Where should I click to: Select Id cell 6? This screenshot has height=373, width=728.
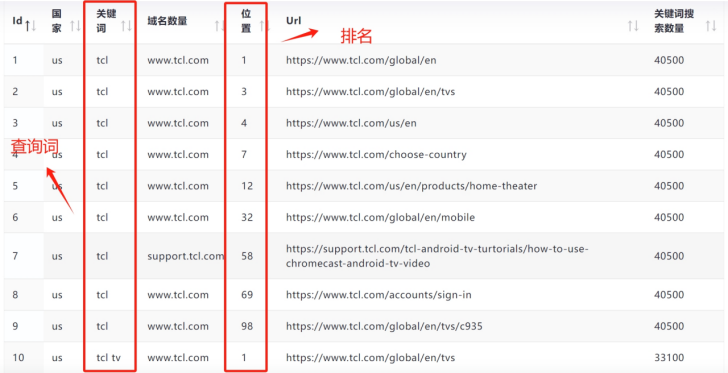coord(15,217)
